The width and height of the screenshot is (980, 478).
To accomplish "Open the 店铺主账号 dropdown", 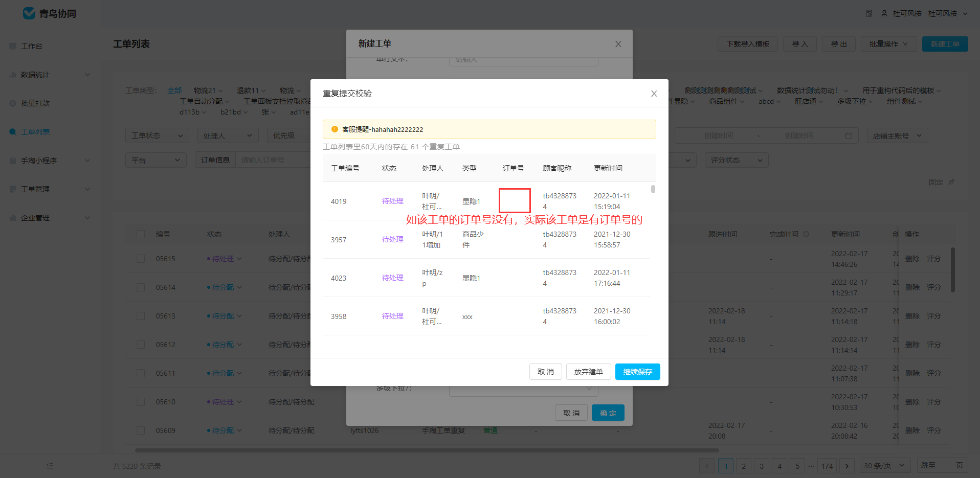I will pos(897,135).
